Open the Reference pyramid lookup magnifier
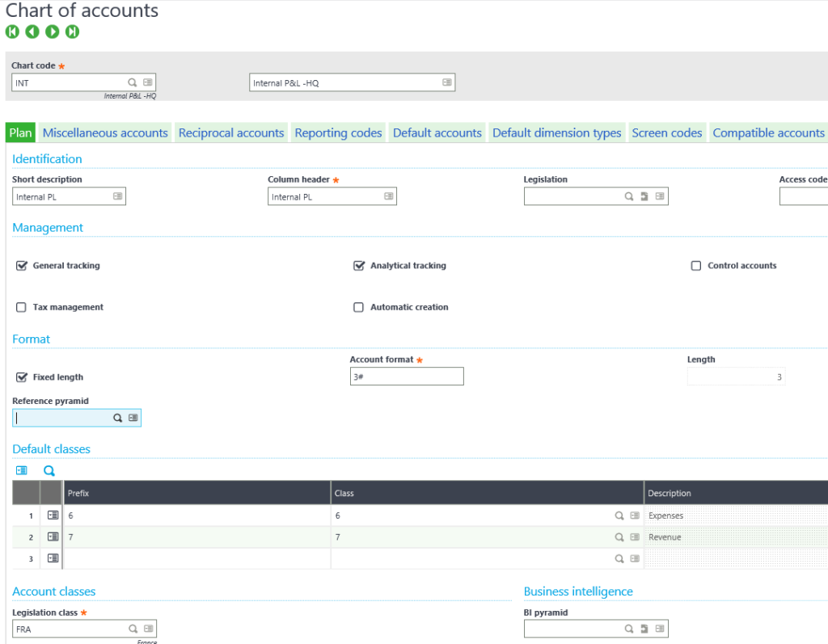 click(119, 417)
